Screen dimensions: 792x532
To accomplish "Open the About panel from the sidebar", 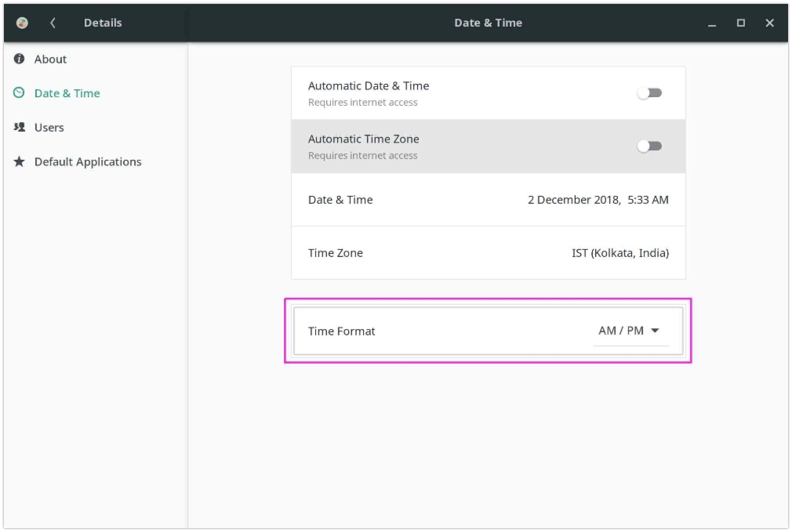I will 50,60.
